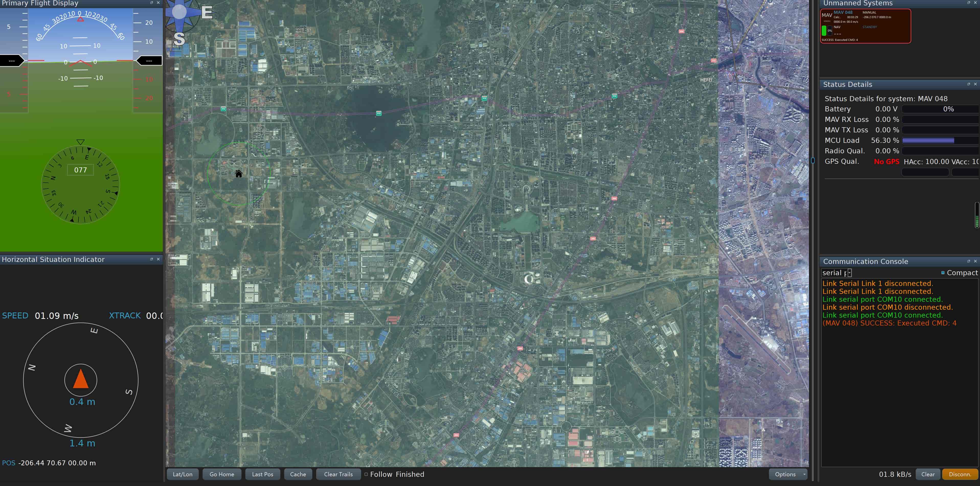Screen dimensions: 980x486
Task: Enable the Follow checkbox
Action: pos(366,474)
